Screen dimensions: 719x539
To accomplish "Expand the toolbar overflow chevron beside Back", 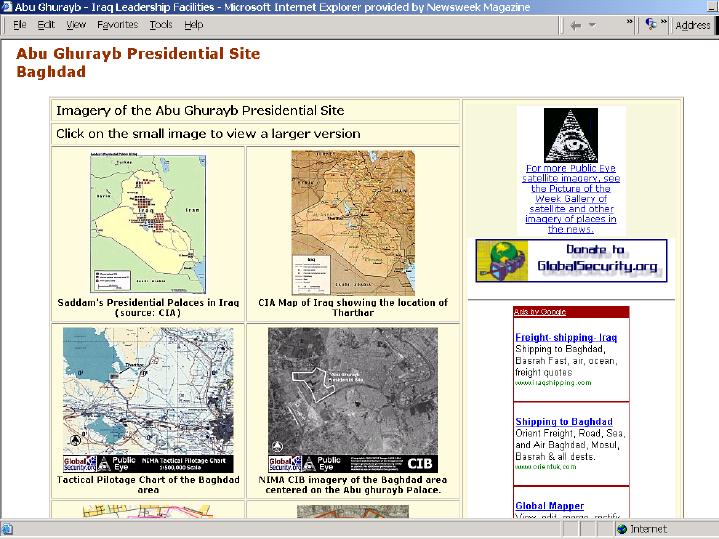I will (x=629, y=21).
